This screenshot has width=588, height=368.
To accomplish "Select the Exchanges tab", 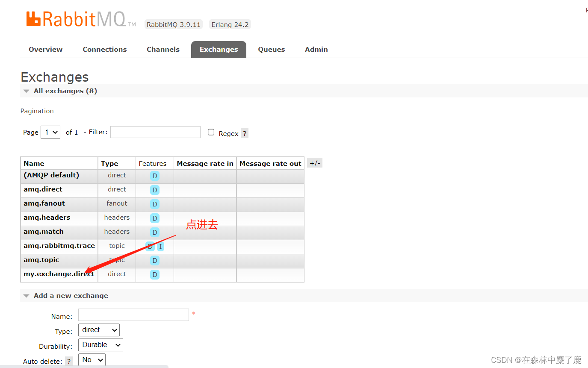I will coord(219,49).
